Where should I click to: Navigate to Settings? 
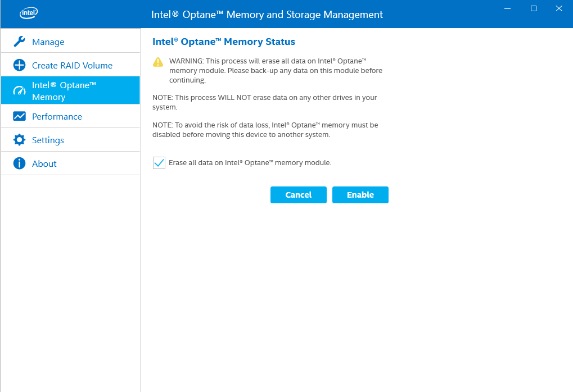49,139
